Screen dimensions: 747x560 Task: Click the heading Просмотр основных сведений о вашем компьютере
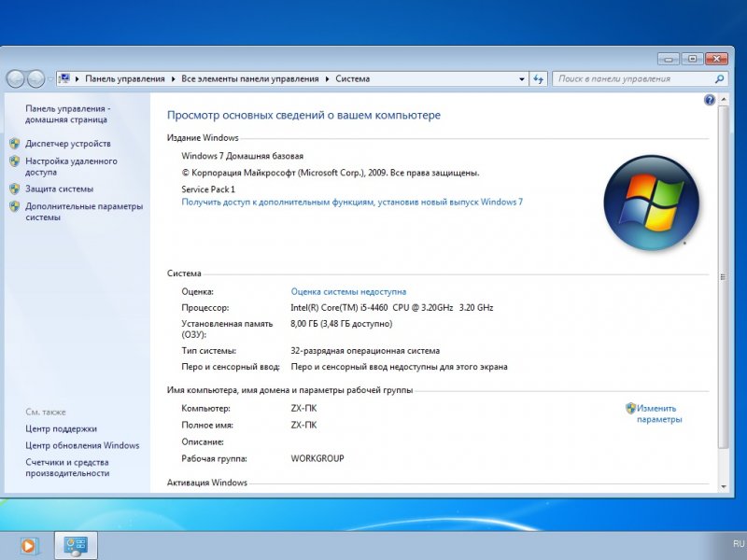click(x=303, y=115)
